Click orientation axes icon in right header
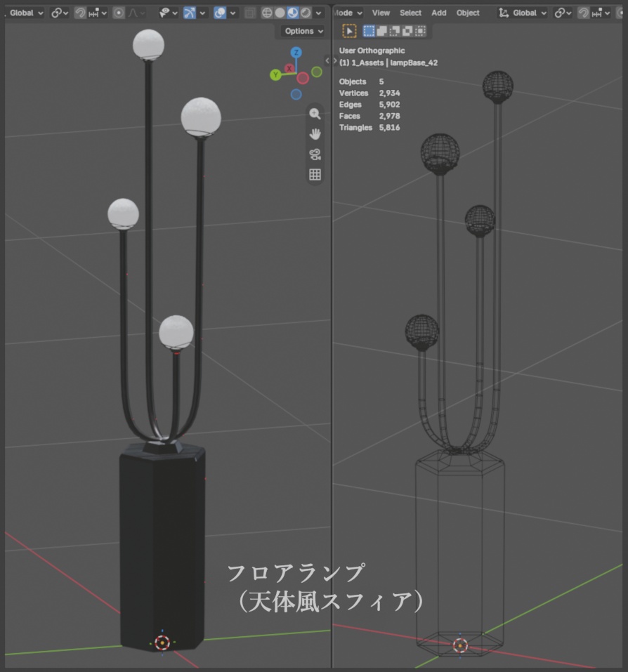Screen dimensions: 628x672 (x=503, y=13)
